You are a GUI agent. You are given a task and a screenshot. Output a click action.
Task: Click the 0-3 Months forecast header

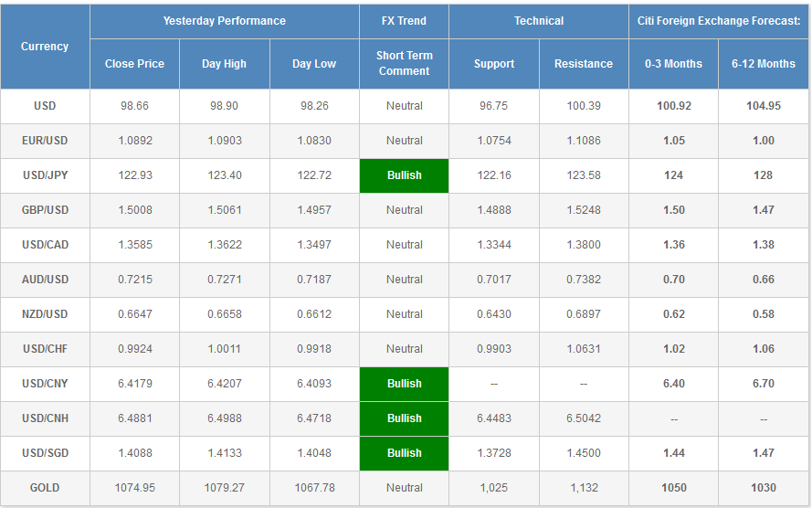673,64
